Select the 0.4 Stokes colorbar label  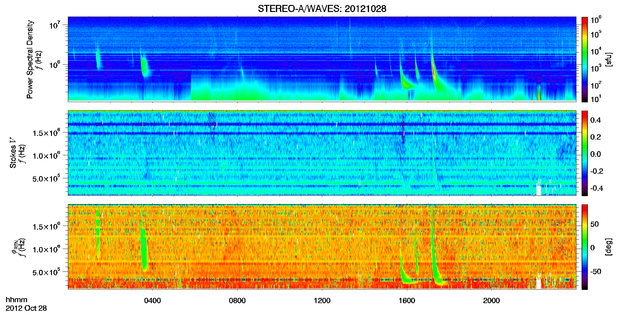coord(595,120)
